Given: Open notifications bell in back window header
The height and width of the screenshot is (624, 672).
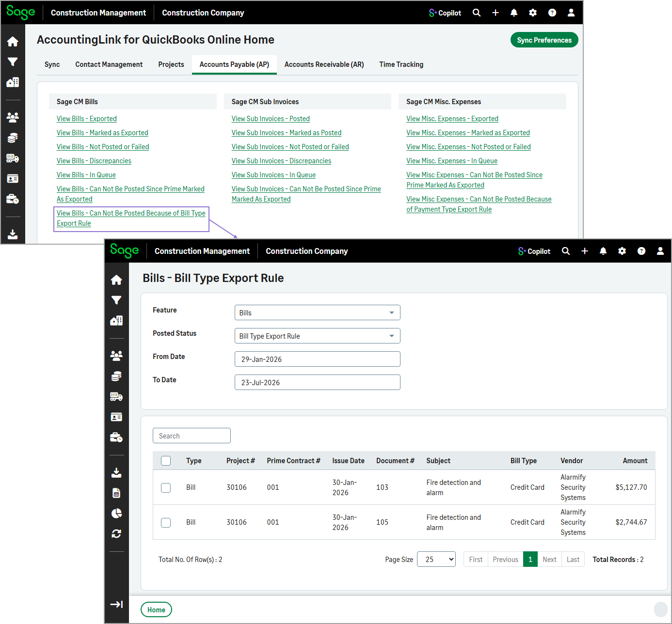Looking at the screenshot, I should pyautogui.click(x=514, y=13).
